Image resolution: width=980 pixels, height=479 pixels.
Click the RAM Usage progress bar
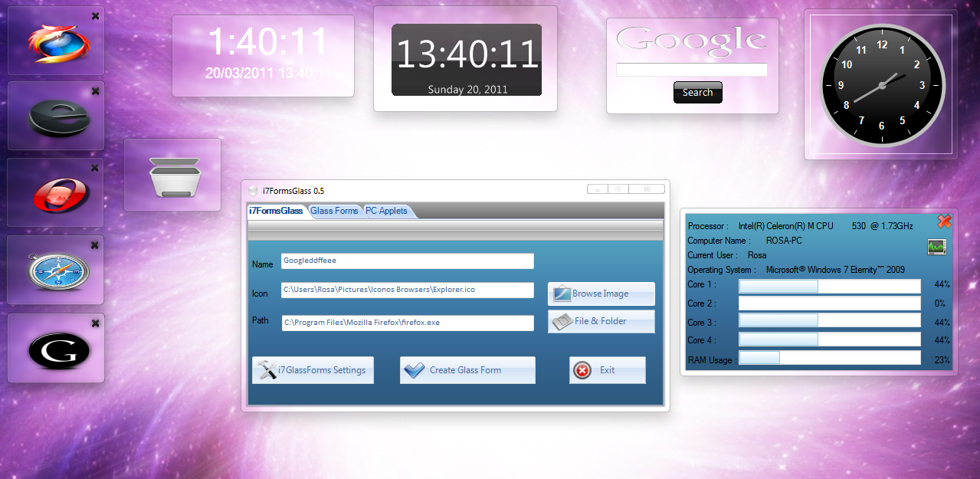point(829,358)
